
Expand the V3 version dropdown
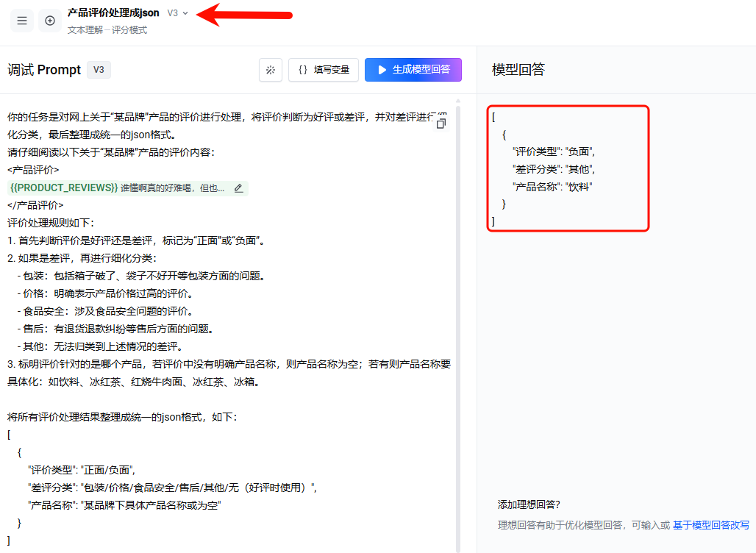[x=177, y=13]
